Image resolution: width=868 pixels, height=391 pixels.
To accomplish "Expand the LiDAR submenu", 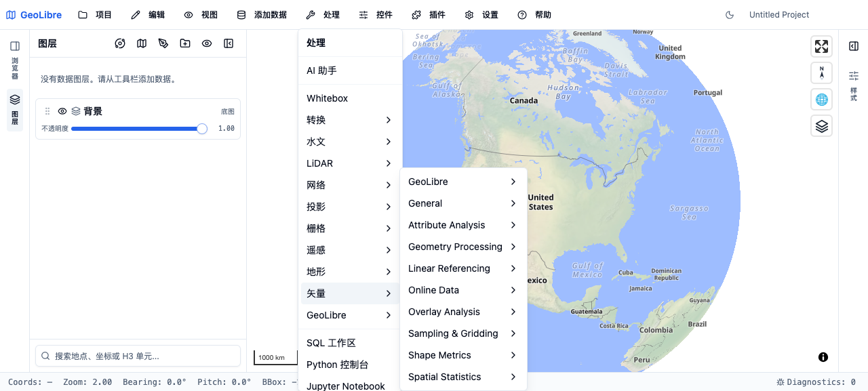I will click(350, 163).
